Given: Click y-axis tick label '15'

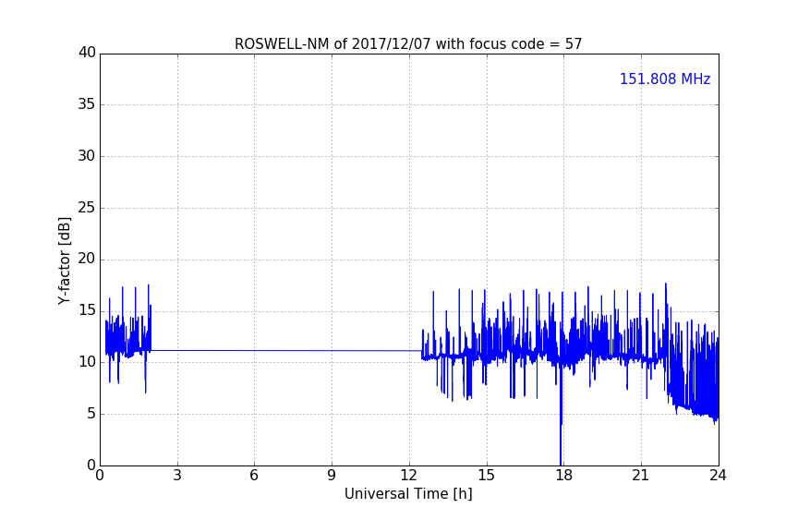Looking at the screenshot, I should tap(87, 310).
